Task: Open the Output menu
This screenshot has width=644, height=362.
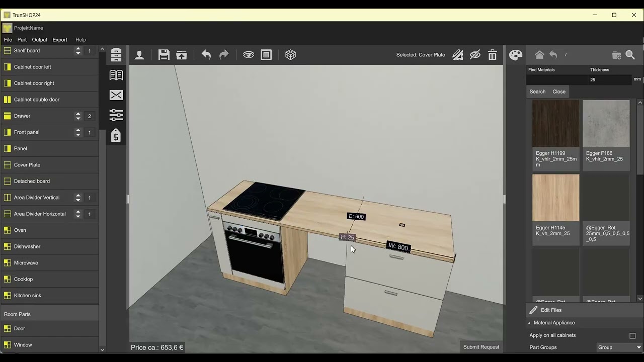Action: (x=40, y=40)
